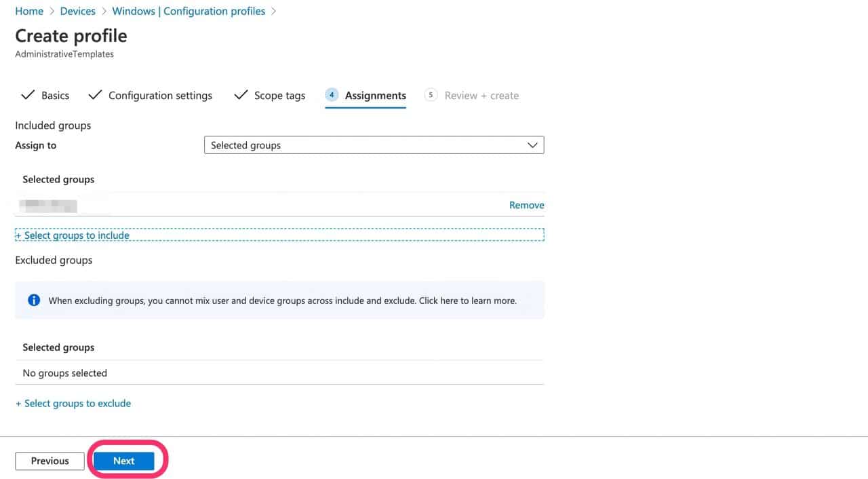Screen dimensions: 868x479
Task: Click the Previous button
Action: tap(50, 461)
